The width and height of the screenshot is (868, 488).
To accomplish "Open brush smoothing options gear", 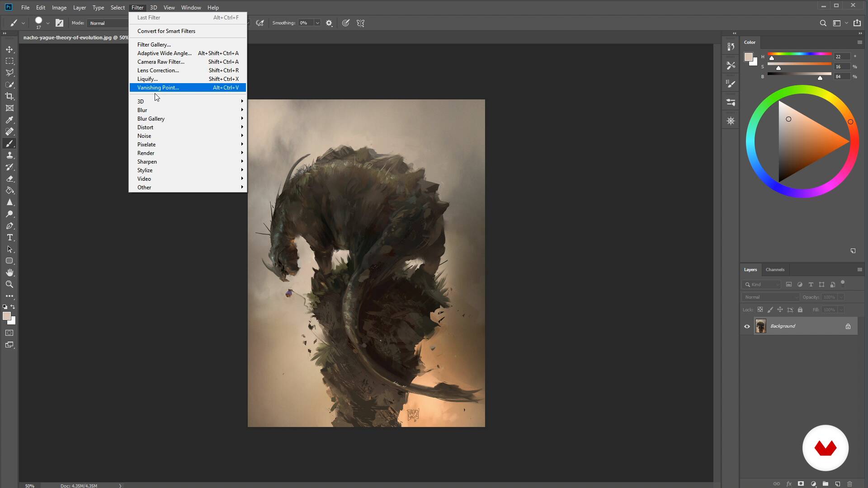I will coord(329,23).
